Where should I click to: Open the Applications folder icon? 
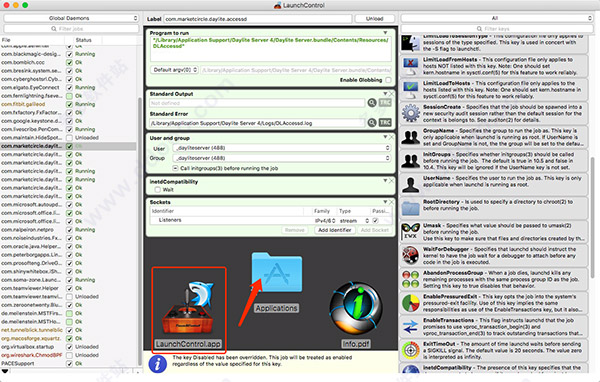(x=277, y=273)
